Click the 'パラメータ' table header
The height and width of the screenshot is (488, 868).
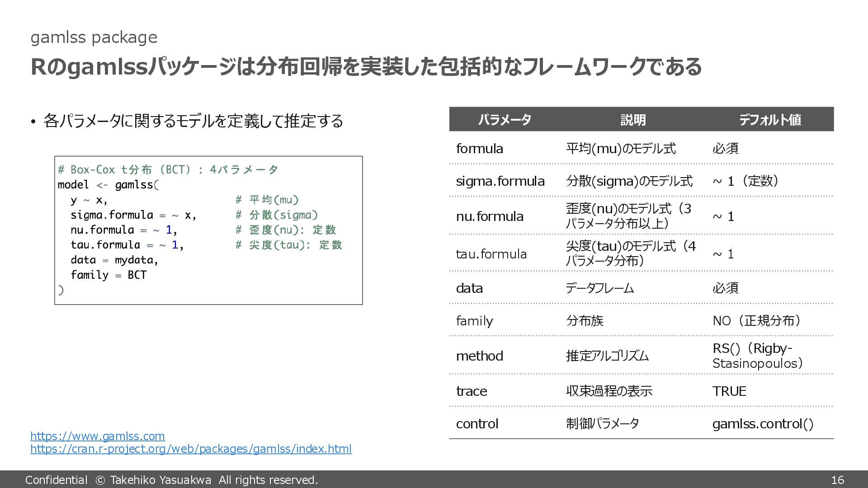pos(504,120)
